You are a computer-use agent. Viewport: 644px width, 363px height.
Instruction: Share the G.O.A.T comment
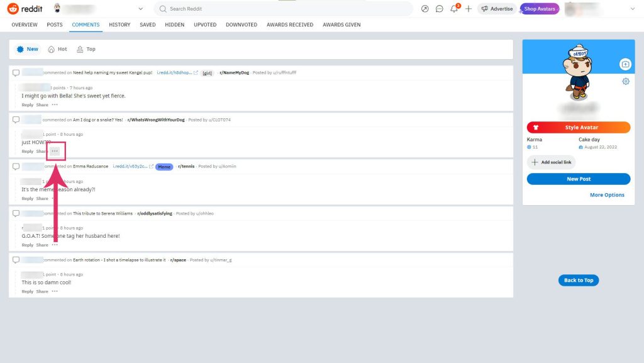click(42, 245)
